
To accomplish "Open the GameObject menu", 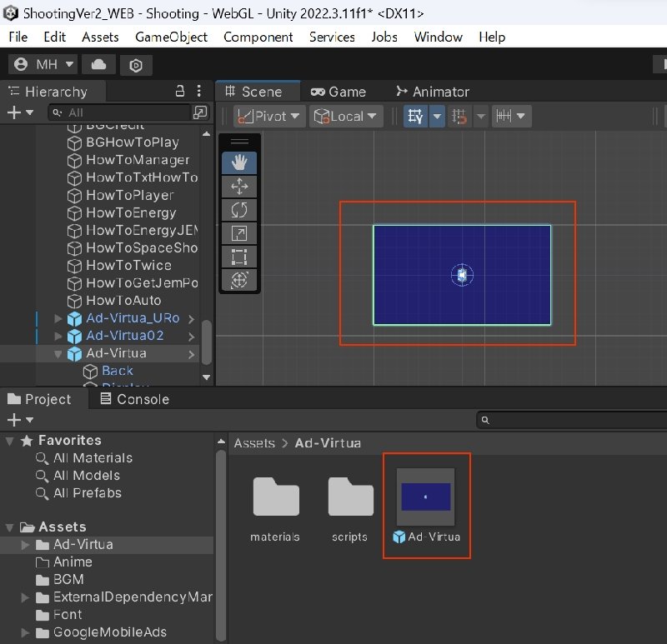I will pyautogui.click(x=171, y=37).
